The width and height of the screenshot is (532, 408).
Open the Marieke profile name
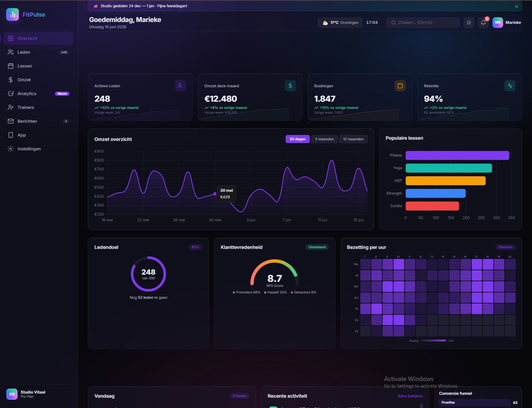point(513,23)
